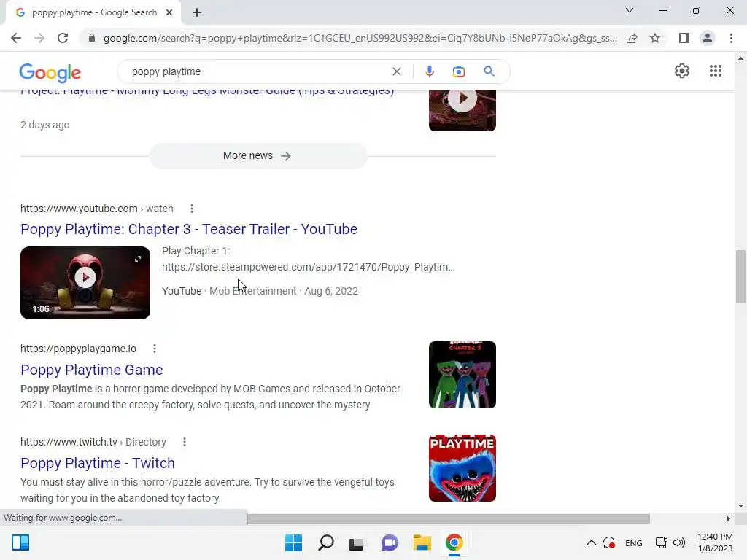Click the Project Playtime Monster Guide news link
The width and height of the screenshot is (747, 560).
click(207, 92)
